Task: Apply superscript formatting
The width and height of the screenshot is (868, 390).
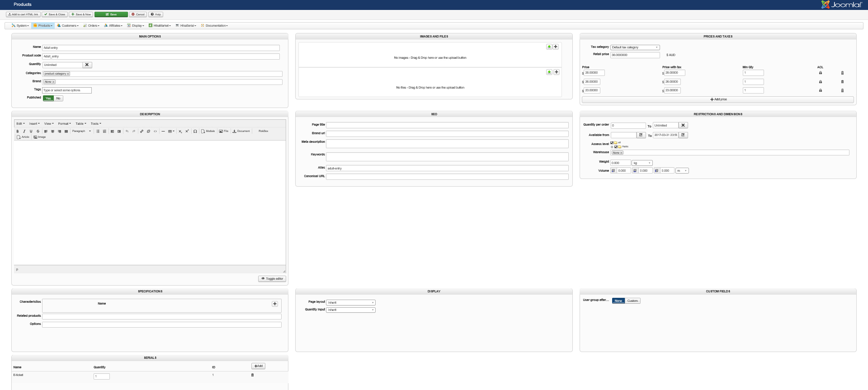Action: pos(187,132)
